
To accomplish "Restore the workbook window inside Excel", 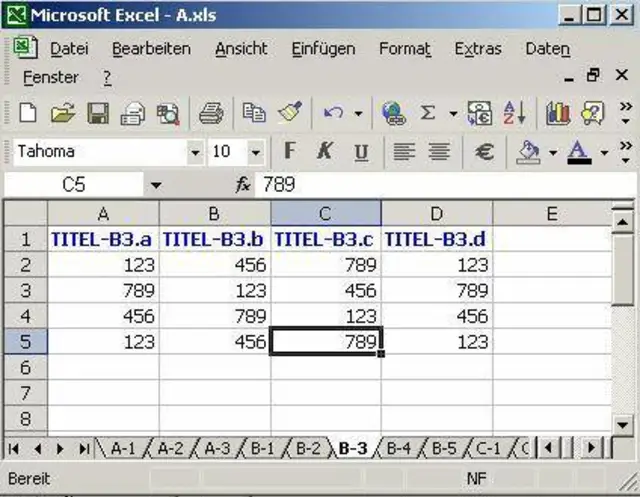I will click(x=593, y=75).
